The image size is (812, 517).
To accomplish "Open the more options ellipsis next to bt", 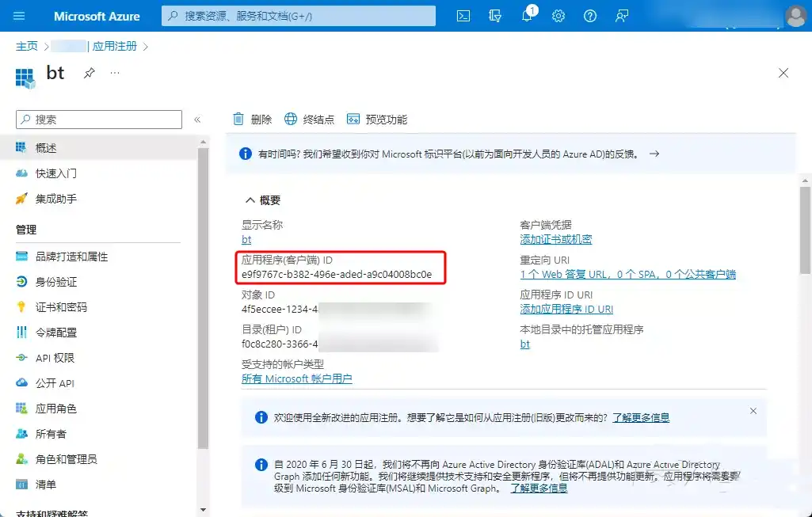I will 115,74.
